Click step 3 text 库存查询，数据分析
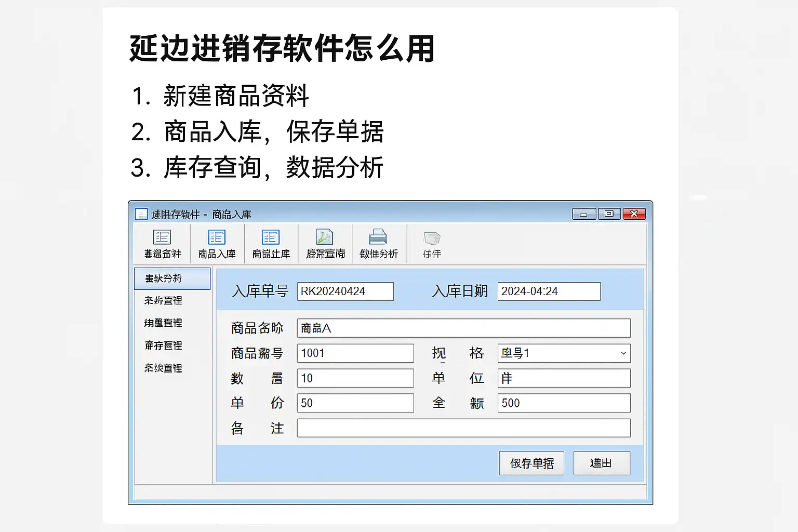Viewport: 798px width, 532px height. 274,168
